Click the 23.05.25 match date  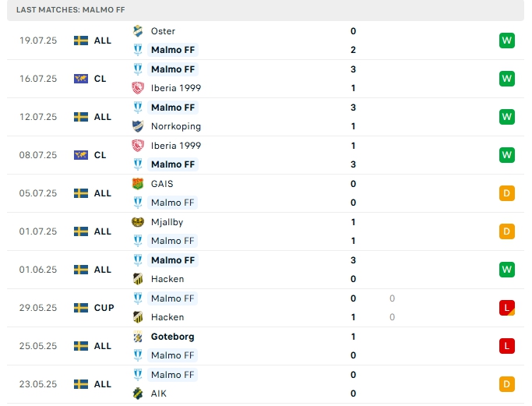click(x=39, y=384)
